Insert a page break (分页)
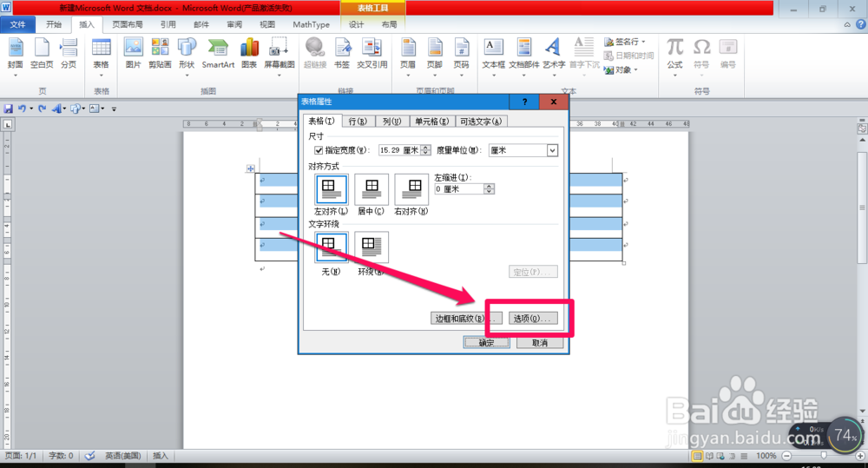The width and height of the screenshot is (868, 468). coord(69,55)
